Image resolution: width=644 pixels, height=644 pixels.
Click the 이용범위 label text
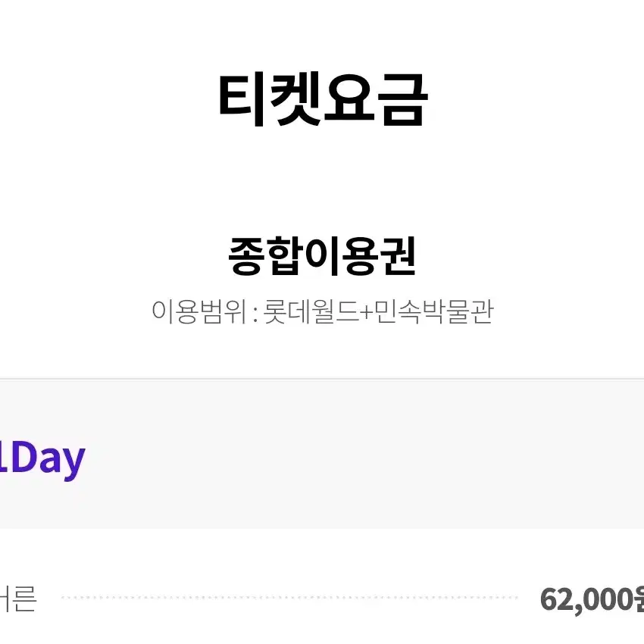[x=199, y=311]
